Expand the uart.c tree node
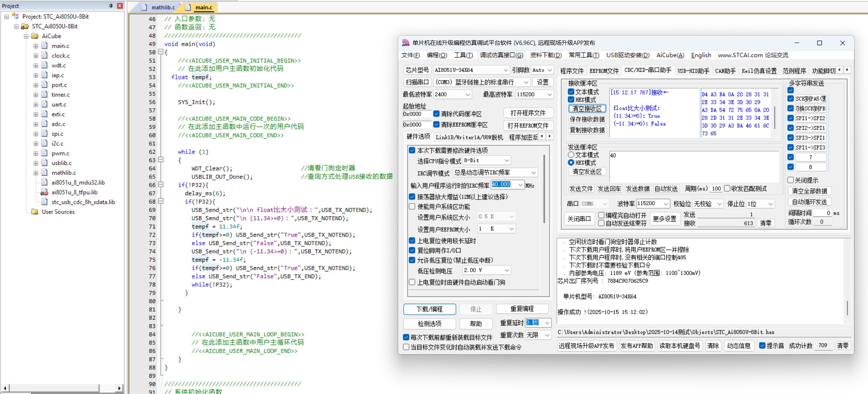 (36, 104)
